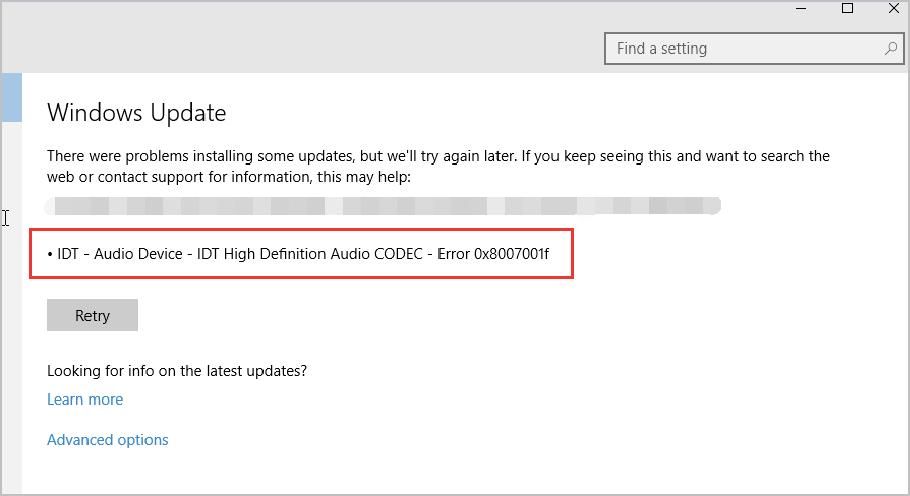
Task: Maximize the Settings window
Action: [x=847, y=9]
